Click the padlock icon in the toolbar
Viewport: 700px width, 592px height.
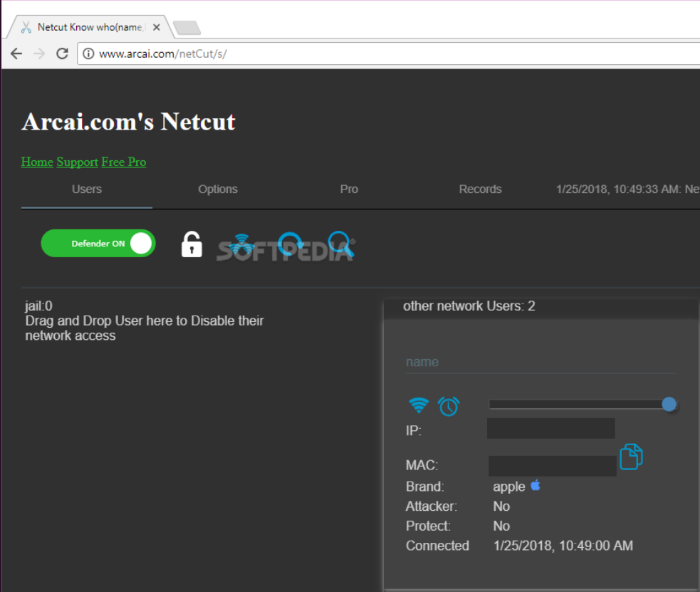tap(191, 244)
